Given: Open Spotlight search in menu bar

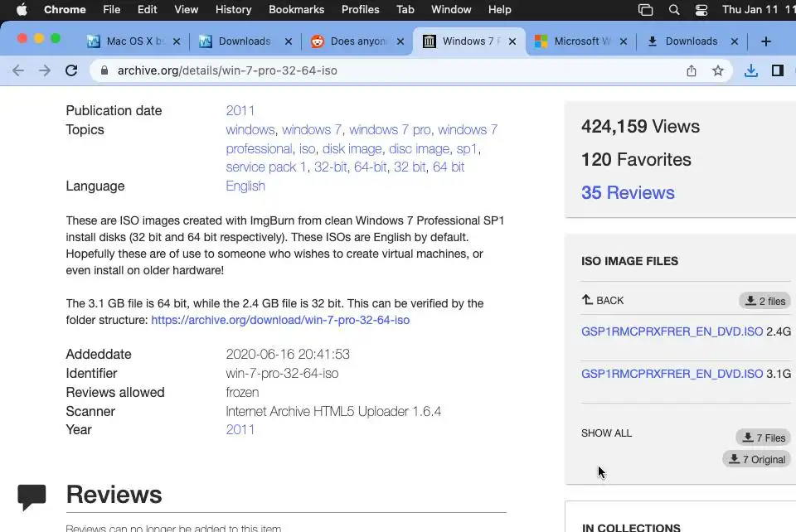Looking at the screenshot, I should click(x=674, y=10).
